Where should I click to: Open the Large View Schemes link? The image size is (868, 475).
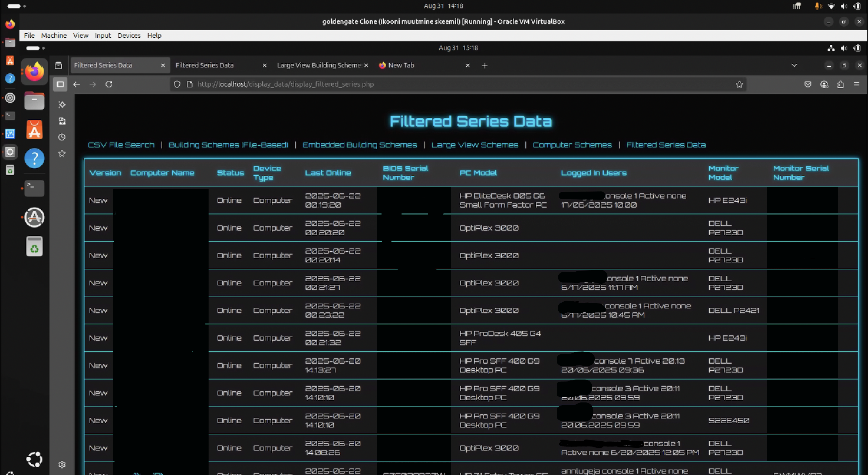tap(475, 145)
